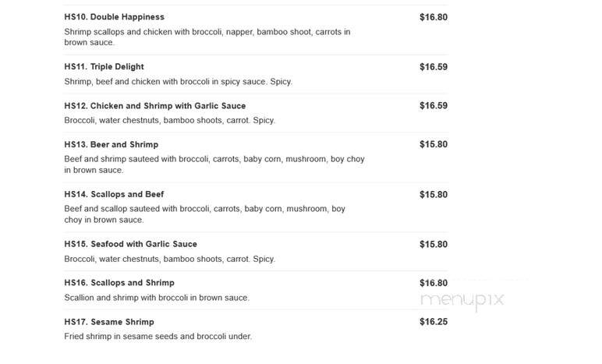Click the $15.80 price for Beer and Shrimp
Screen dimensions: 602x364
434,145
